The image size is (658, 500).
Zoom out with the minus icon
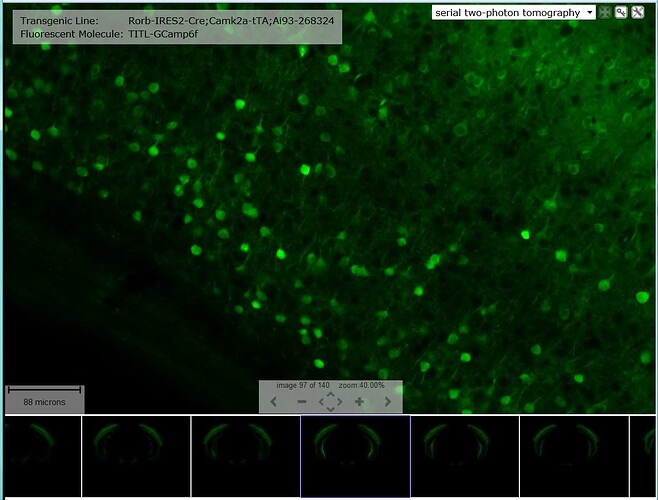(x=302, y=402)
